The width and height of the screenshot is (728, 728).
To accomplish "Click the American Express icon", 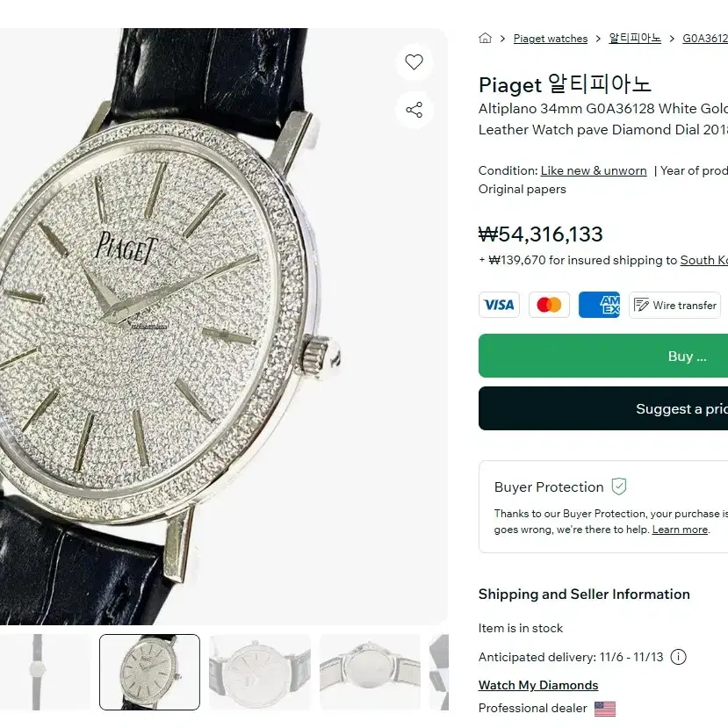I will pyautogui.click(x=599, y=305).
